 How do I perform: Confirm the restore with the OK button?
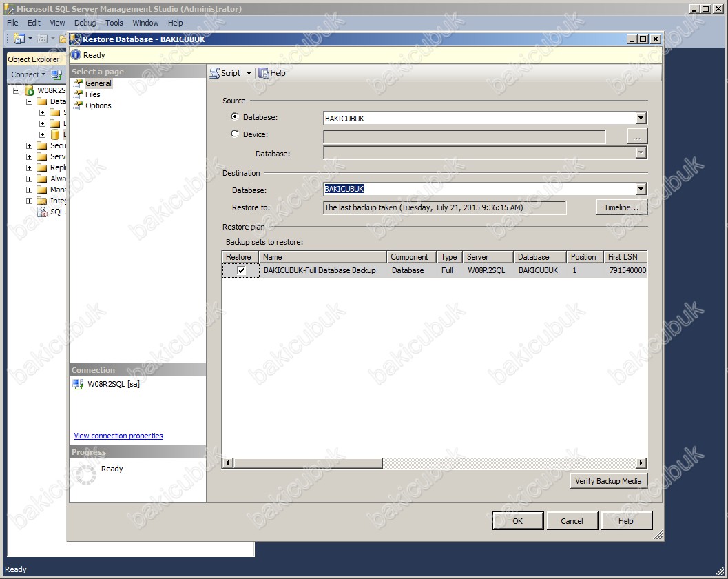pos(518,521)
